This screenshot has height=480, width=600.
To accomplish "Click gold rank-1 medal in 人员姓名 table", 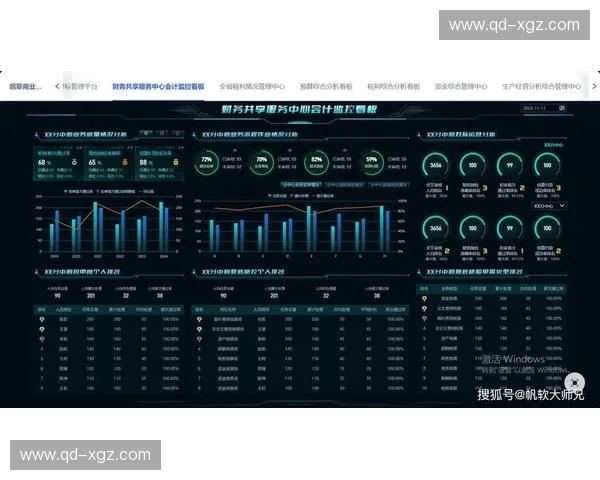I will coord(42,319).
